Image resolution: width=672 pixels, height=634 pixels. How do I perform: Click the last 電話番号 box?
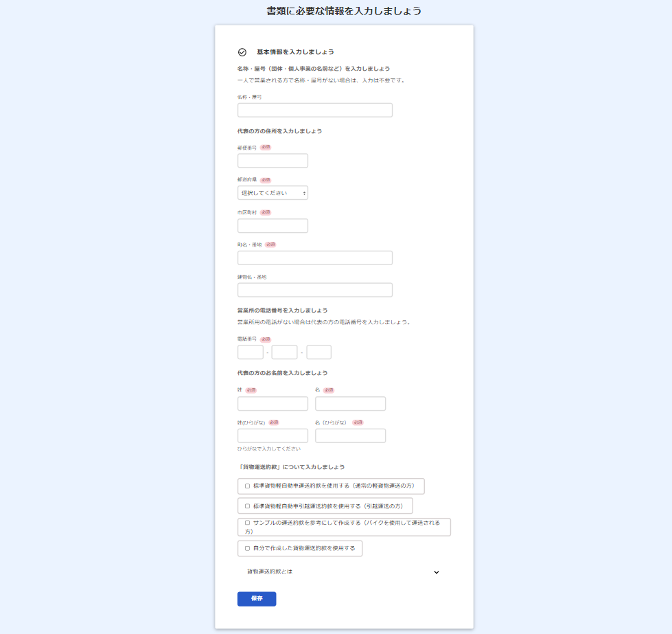[319, 352]
